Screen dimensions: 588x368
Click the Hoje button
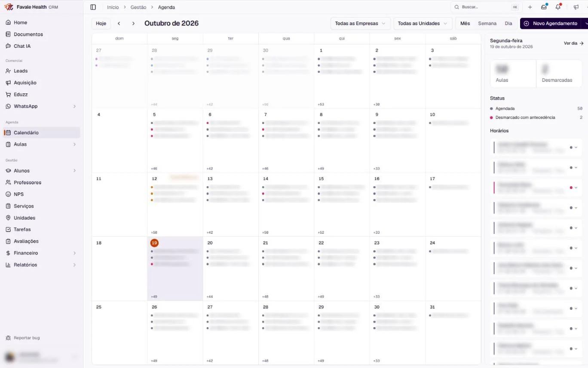(101, 23)
